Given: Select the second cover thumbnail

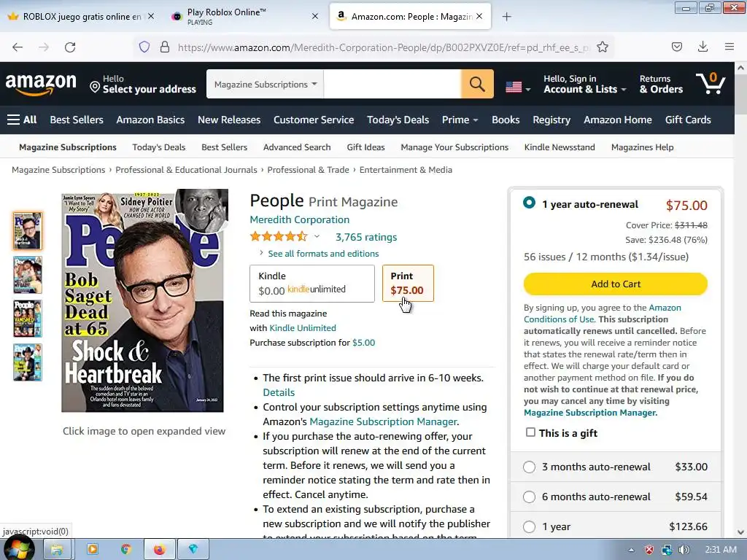Looking at the screenshot, I should click(x=28, y=275).
